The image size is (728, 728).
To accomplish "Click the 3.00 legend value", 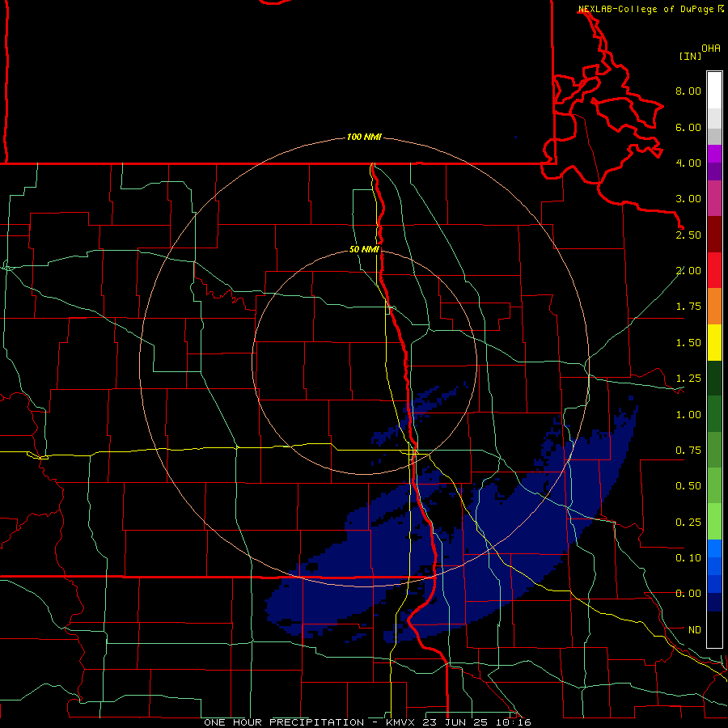I will click(688, 199).
